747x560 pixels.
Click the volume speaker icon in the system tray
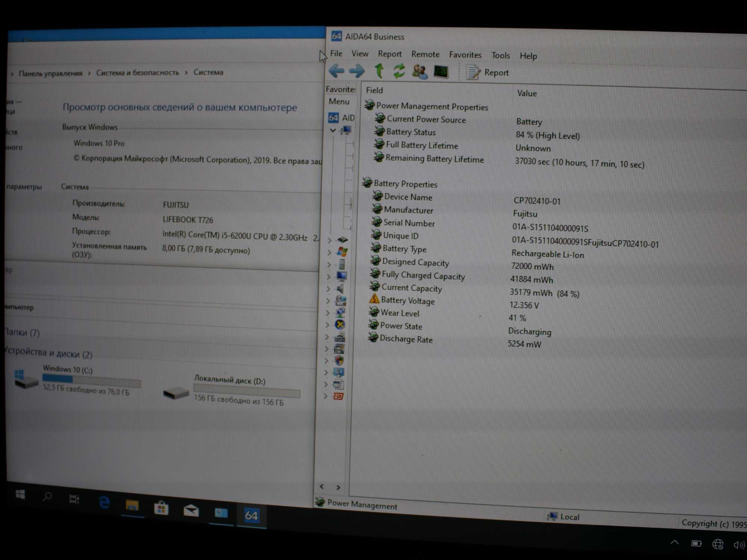(x=739, y=545)
